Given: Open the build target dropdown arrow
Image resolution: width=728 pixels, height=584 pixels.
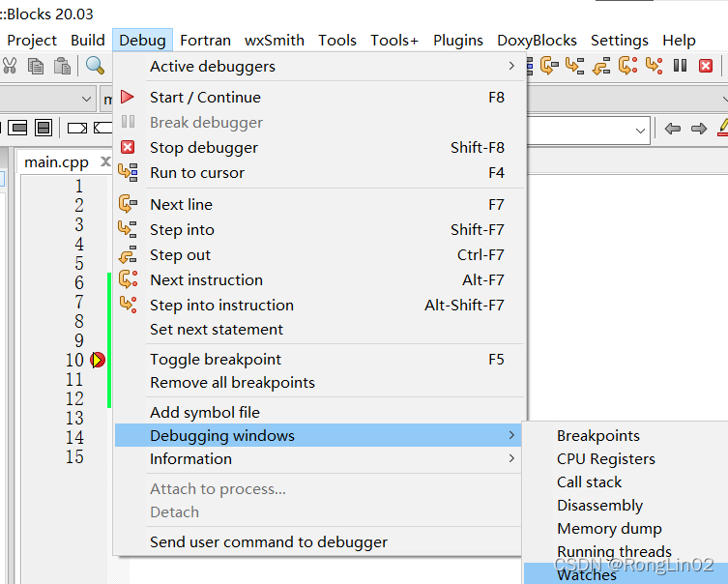Looking at the screenshot, I should (x=86, y=99).
